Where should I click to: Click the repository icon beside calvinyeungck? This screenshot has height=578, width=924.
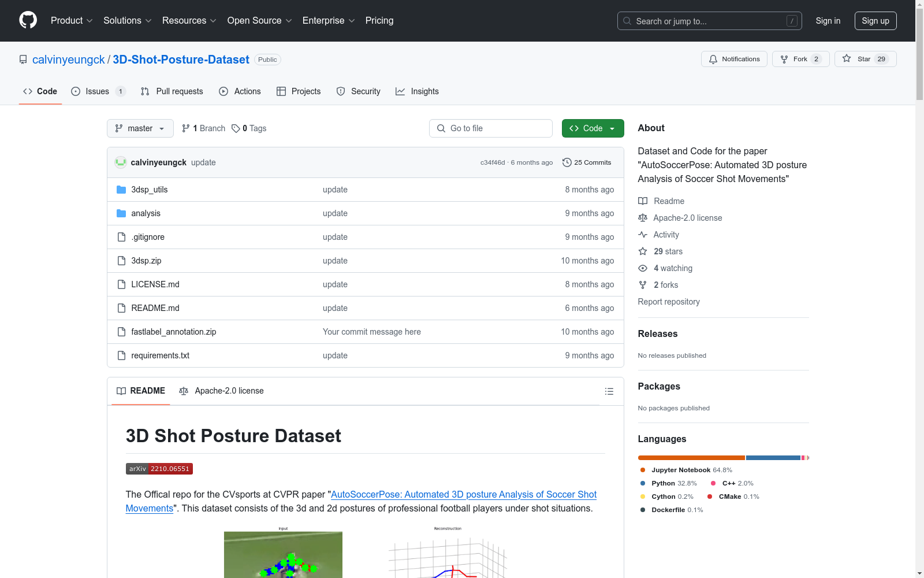[23, 60]
